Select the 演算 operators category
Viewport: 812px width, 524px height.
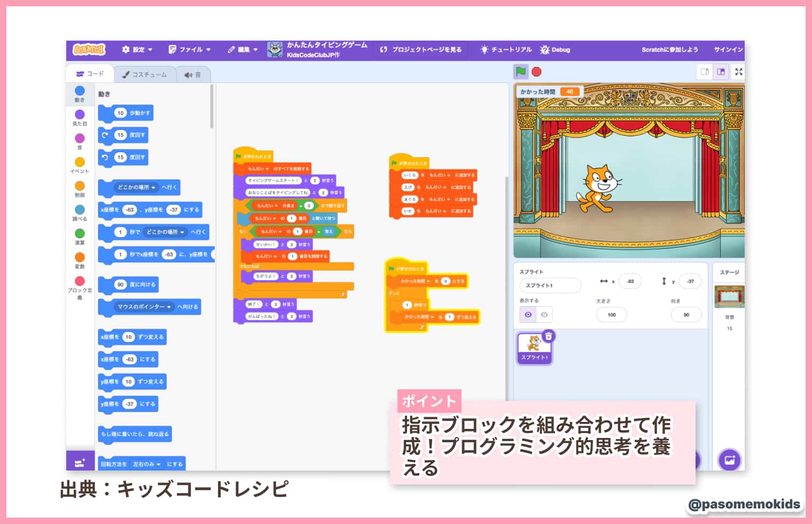[x=80, y=237]
